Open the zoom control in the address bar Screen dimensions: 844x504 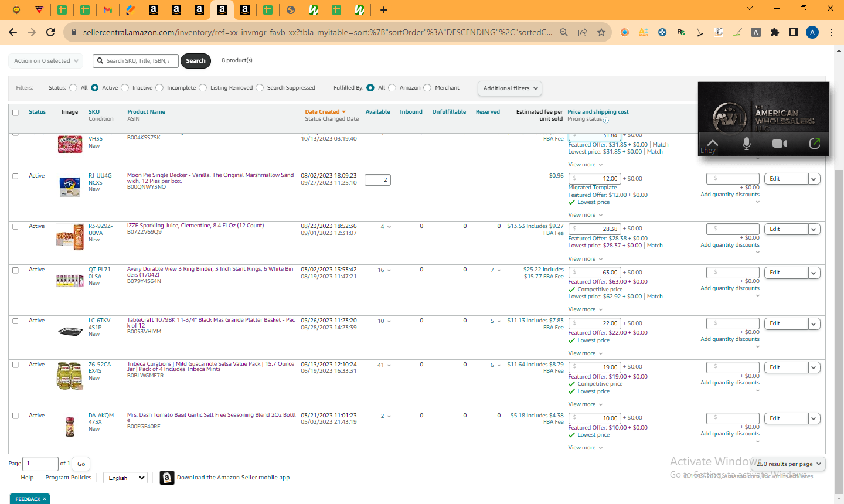click(x=564, y=32)
